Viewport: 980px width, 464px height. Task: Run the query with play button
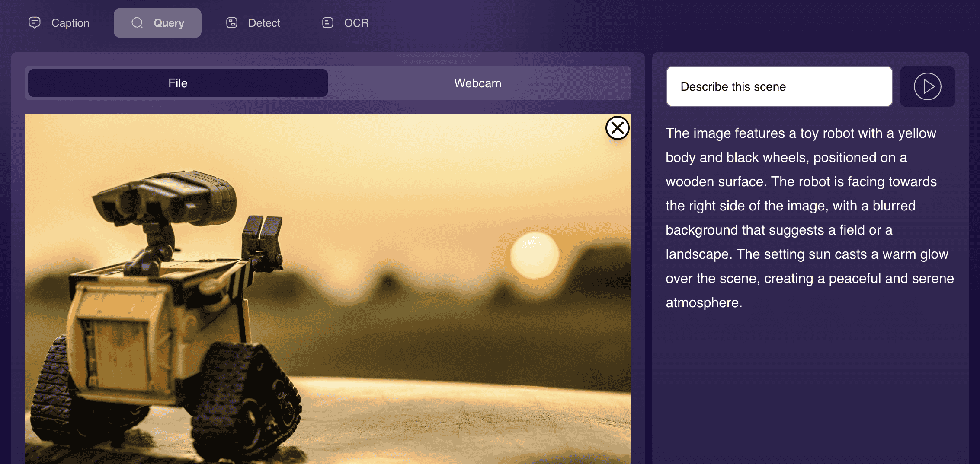[x=927, y=86]
